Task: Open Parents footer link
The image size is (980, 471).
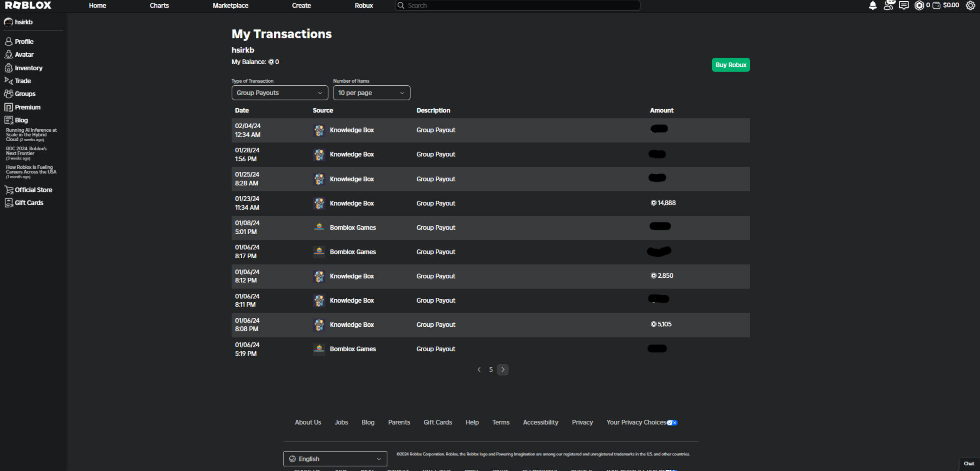Action: click(399, 422)
